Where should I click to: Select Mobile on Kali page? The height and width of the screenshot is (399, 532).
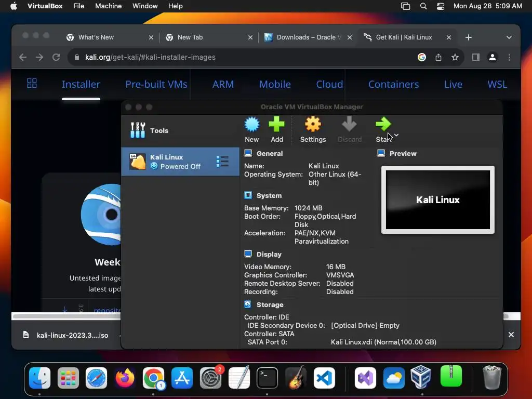(x=275, y=84)
